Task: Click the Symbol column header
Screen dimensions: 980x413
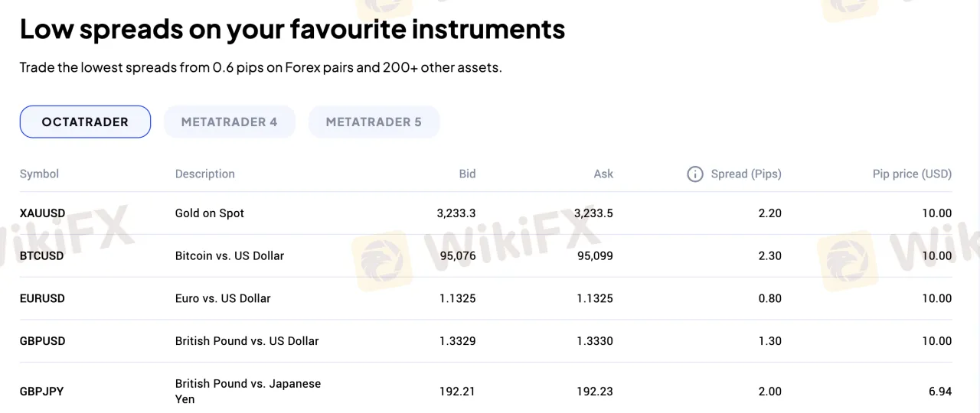Action: point(39,174)
